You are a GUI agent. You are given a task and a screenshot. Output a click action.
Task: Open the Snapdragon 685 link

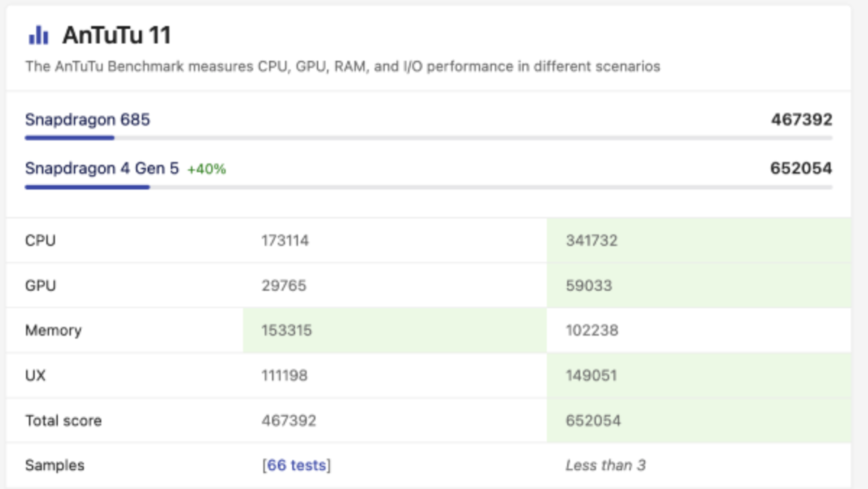coord(88,119)
